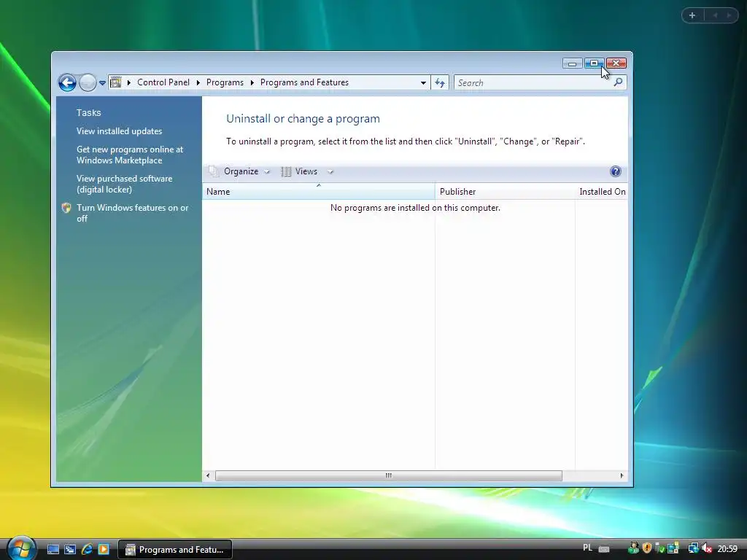Viewport: 747px width, 560px height.
Task: Click the horizontal scrollbar thumb
Action: (388, 475)
